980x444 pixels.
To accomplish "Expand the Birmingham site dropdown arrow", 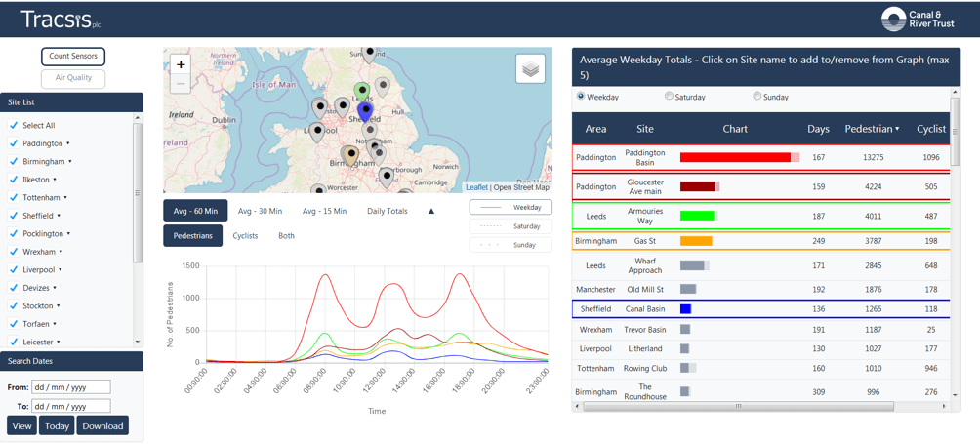I will [x=70, y=162].
